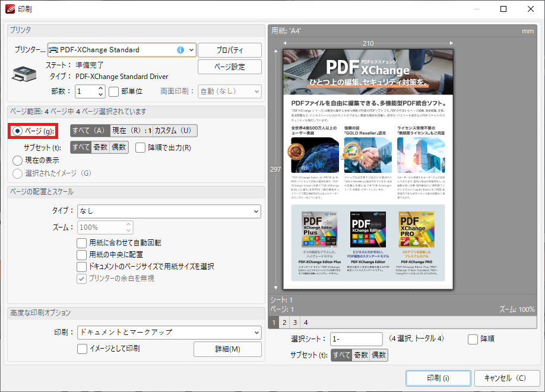Click the A4 page preview thumbnail
Screen dimensions: 545x392
coord(368,169)
